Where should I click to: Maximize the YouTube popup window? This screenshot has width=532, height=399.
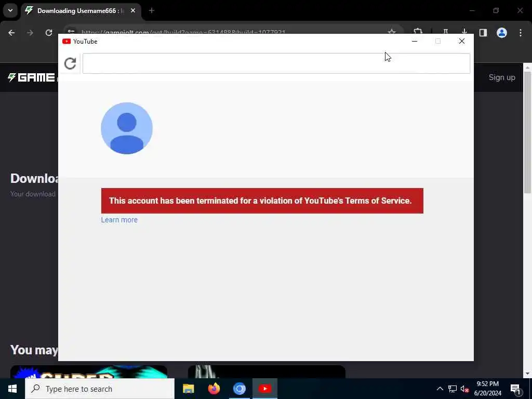(438, 41)
